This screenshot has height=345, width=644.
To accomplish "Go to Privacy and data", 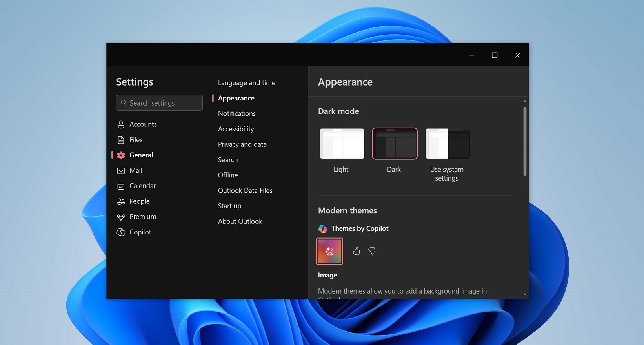I will point(242,144).
